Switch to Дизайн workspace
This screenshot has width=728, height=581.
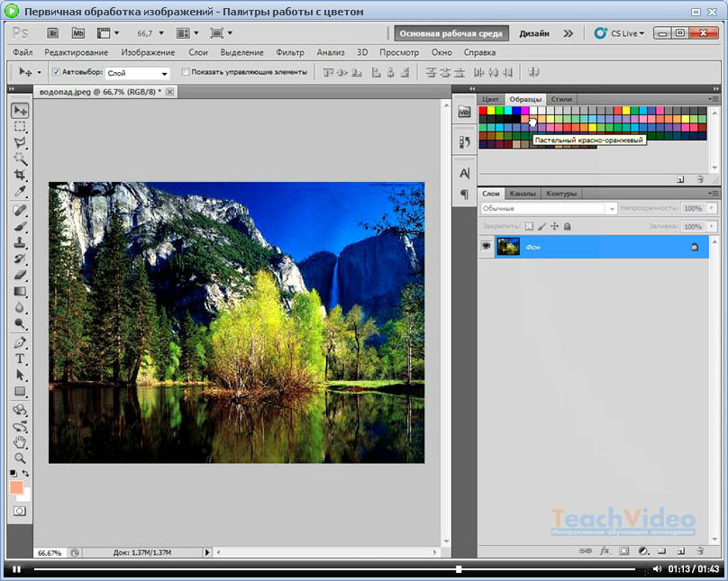coord(534,33)
